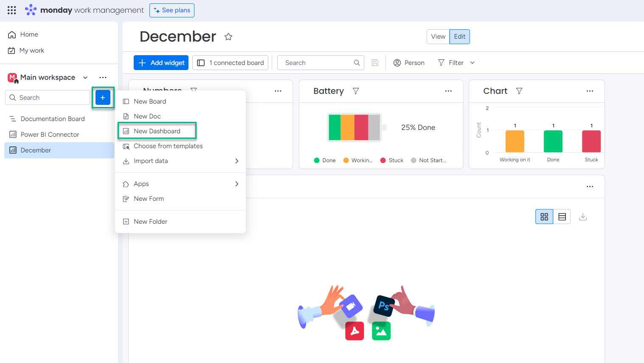Open the Battery widget filter icon
Viewport: 644px width, 363px height.
(x=356, y=91)
